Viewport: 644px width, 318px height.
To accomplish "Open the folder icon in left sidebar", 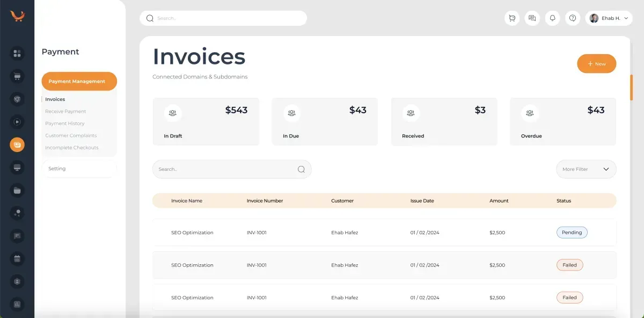I will point(17,190).
